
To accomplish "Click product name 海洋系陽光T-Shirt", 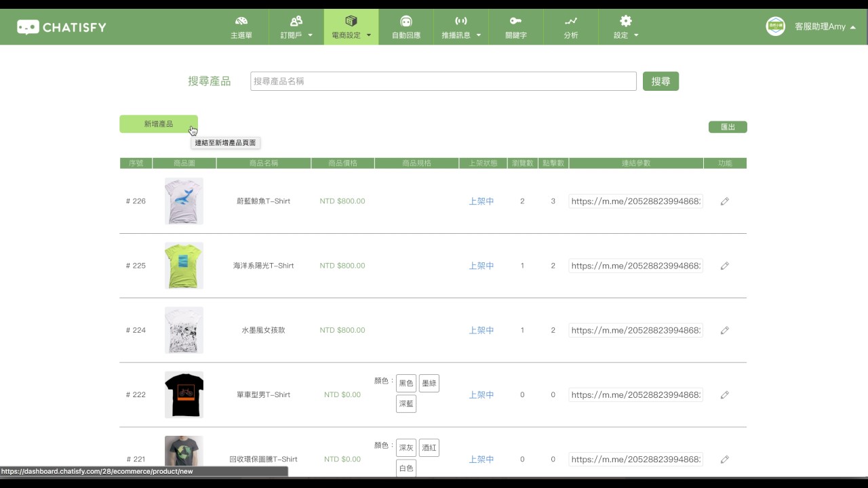I will (x=264, y=266).
